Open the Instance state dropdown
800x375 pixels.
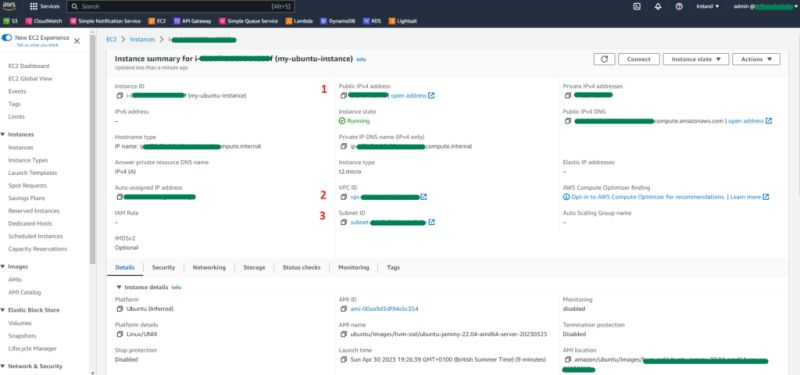click(x=696, y=59)
